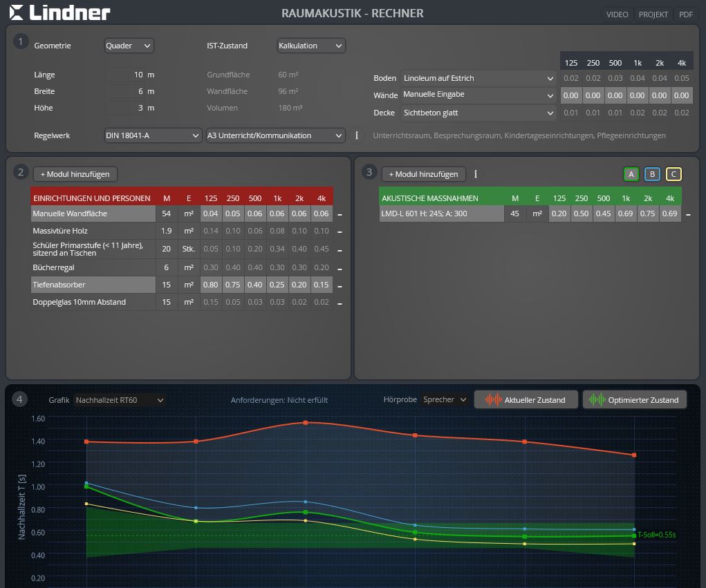Click the Länge input field

(125, 75)
